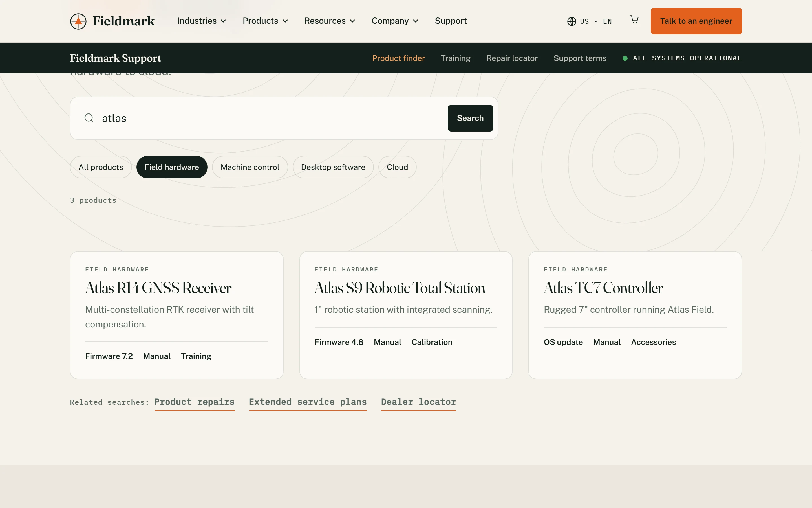Select the Machine control filter chip
The height and width of the screenshot is (508, 812).
[x=250, y=167]
